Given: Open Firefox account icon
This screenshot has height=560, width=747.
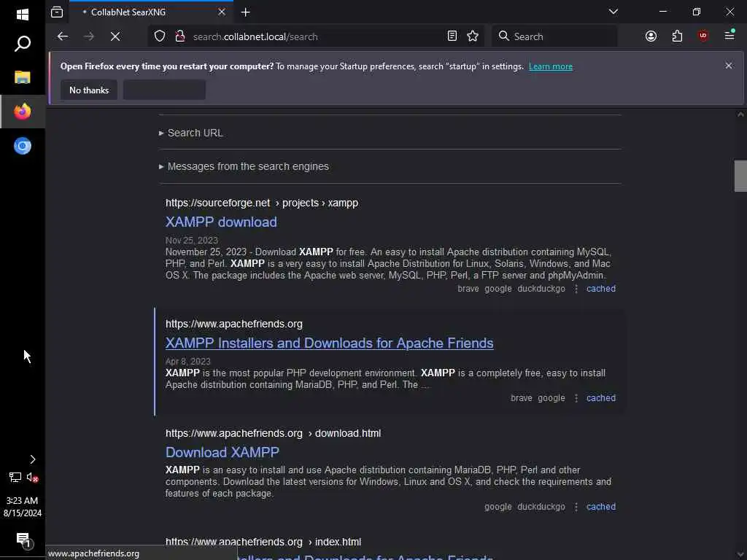Looking at the screenshot, I should (x=651, y=36).
